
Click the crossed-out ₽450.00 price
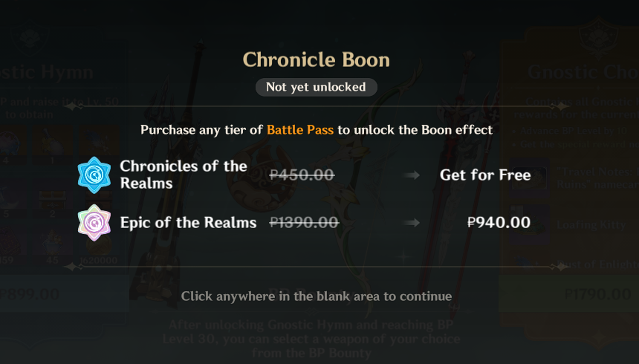pos(302,175)
